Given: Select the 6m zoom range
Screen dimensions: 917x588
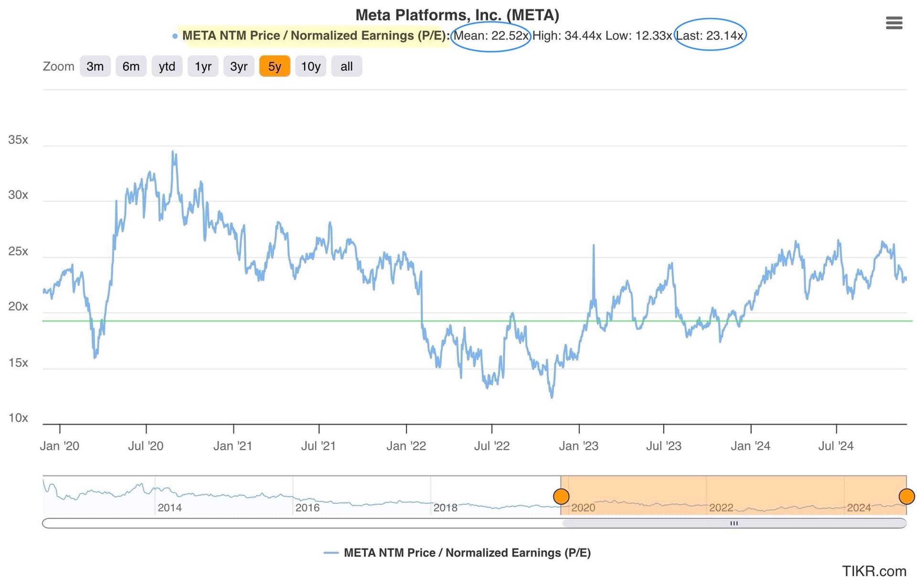Looking at the screenshot, I should pyautogui.click(x=131, y=66).
